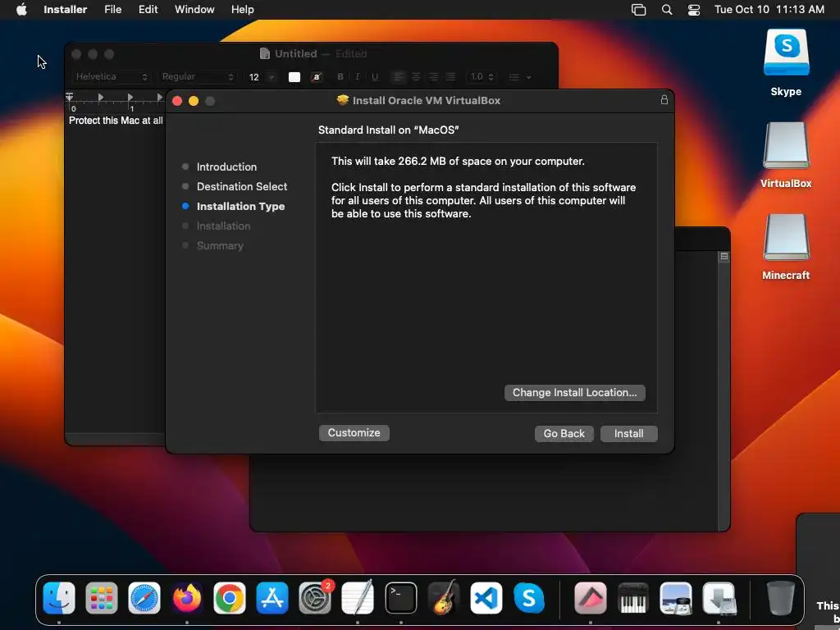
Task: Select the Destination Select step
Action: pyautogui.click(x=242, y=186)
